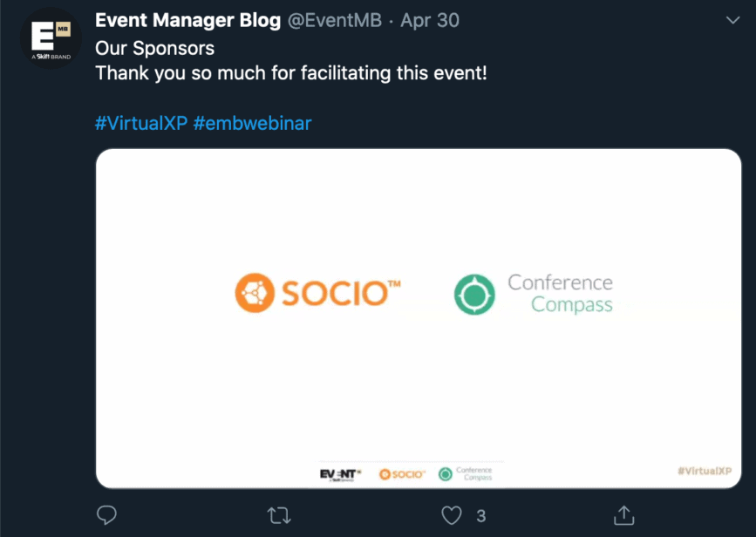Click the Event Manager Blog display name
Viewport: 756px width, 537px height.
click(188, 20)
